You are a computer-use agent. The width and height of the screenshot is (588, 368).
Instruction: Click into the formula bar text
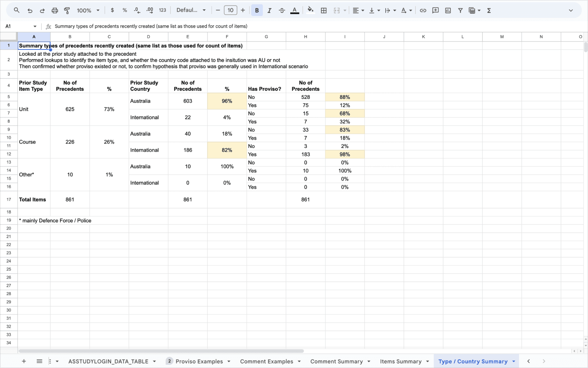[151, 26]
